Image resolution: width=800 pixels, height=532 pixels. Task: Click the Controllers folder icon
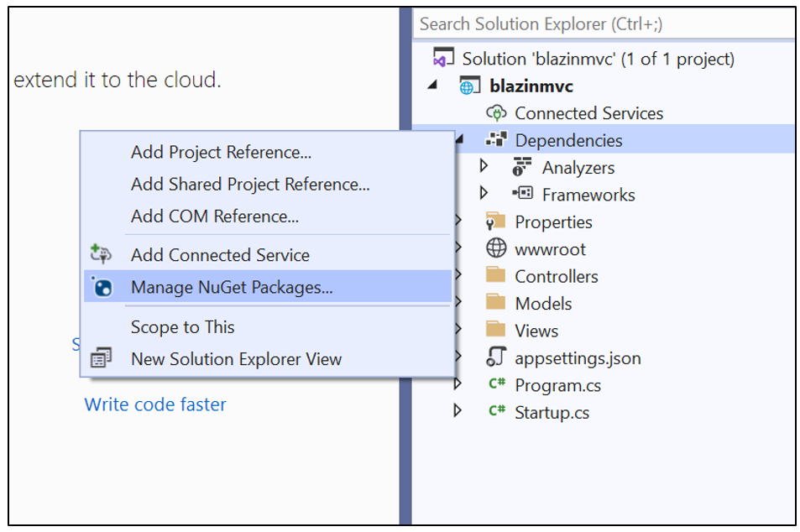click(496, 276)
